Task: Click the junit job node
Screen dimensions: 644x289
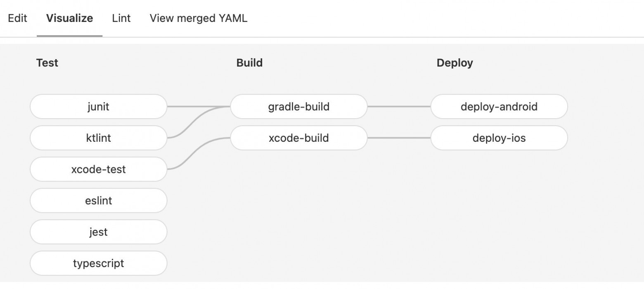Action: click(98, 107)
